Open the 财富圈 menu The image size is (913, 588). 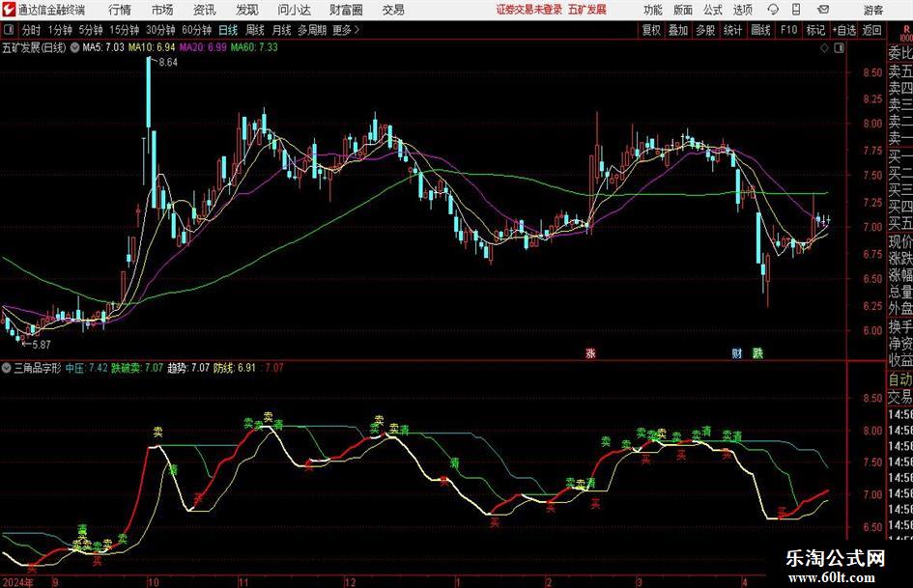click(346, 10)
